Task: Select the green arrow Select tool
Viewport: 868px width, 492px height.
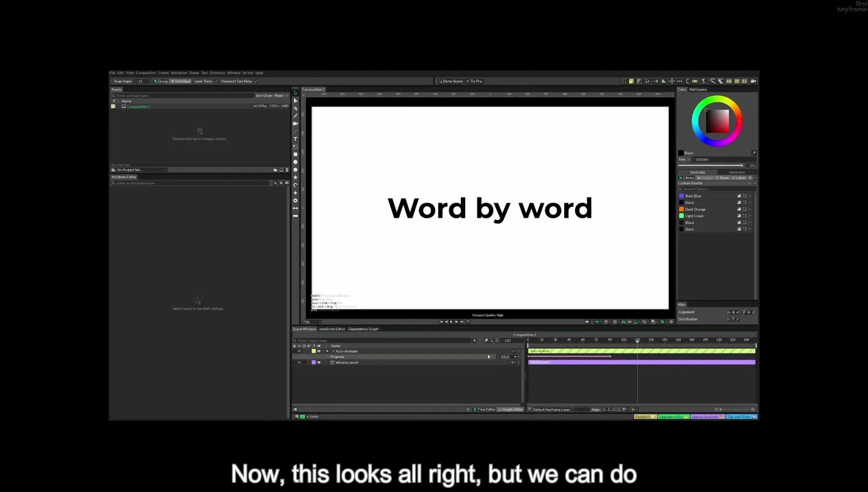Action: point(295,93)
